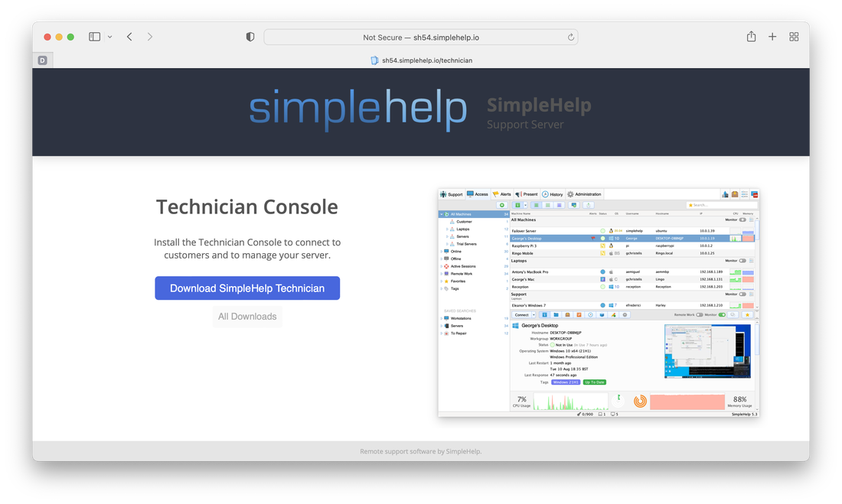Viewport: 842px width, 504px height.
Task: Expand the Laptops group in preview tree
Action: point(447,229)
